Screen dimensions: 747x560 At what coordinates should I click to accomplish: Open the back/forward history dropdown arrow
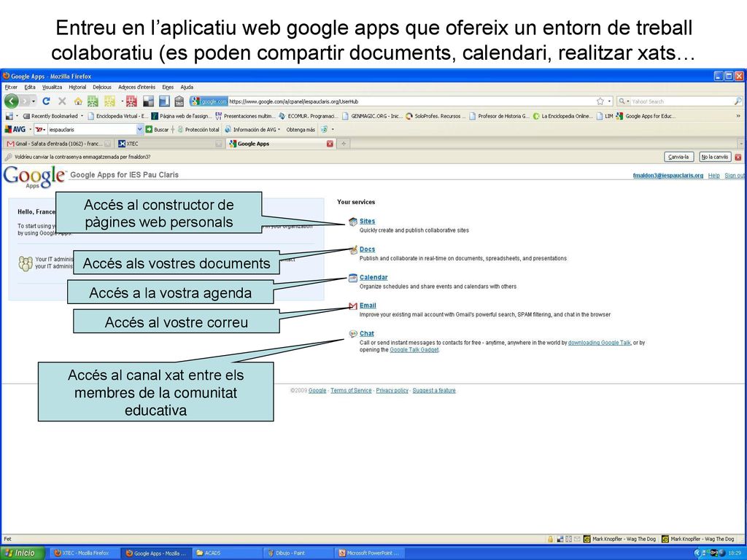pyautogui.click(x=34, y=101)
